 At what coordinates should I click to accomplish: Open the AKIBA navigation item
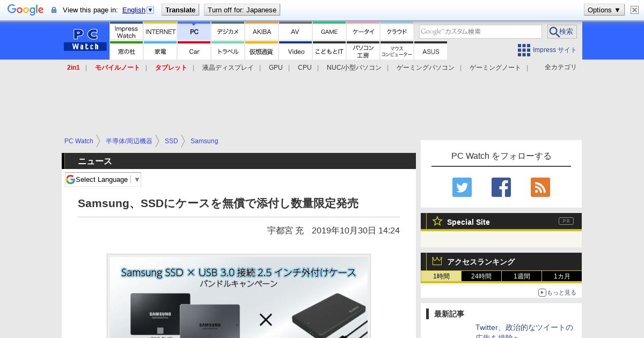pos(262,32)
